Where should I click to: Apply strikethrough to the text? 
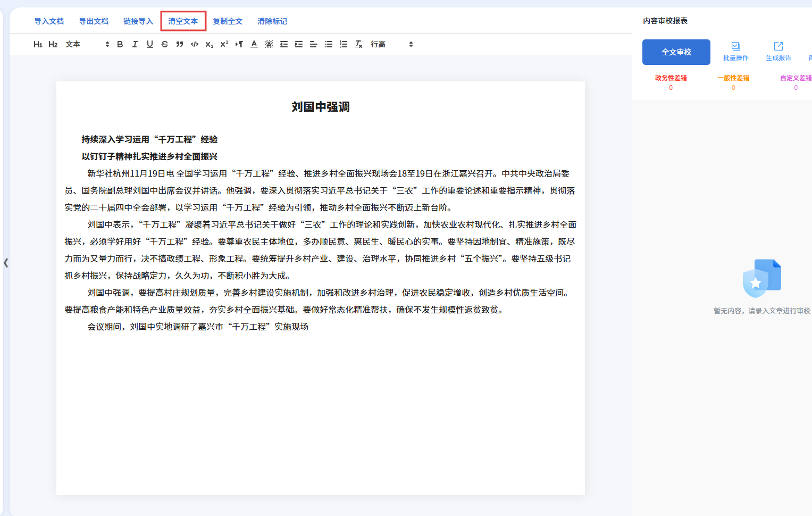[x=165, y=44]
